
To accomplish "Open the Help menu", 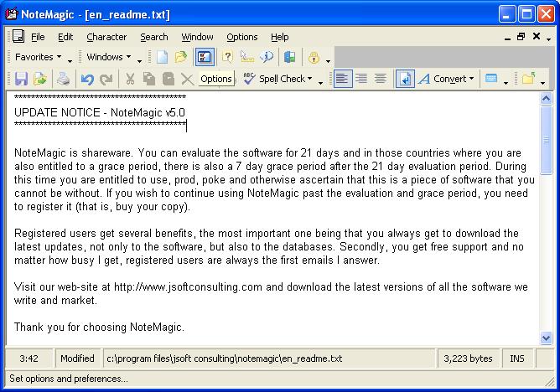I will pos(280,37).
